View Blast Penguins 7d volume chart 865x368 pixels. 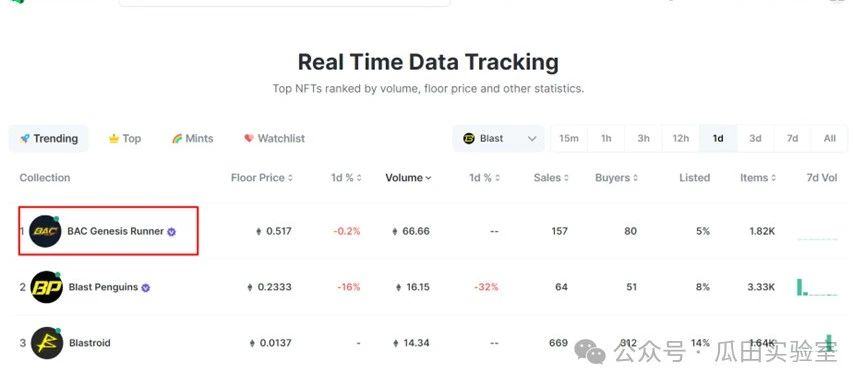tap(817, 287)
